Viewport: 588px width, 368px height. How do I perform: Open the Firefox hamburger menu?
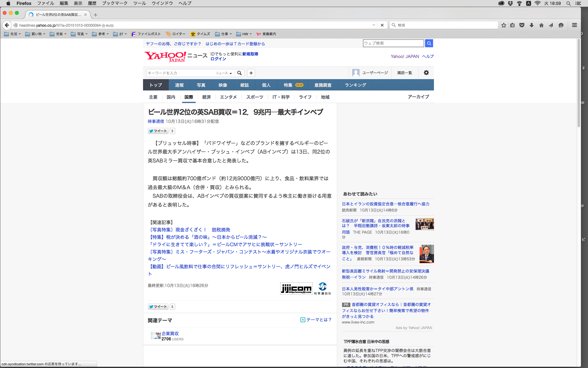click(x=575, y=25)
